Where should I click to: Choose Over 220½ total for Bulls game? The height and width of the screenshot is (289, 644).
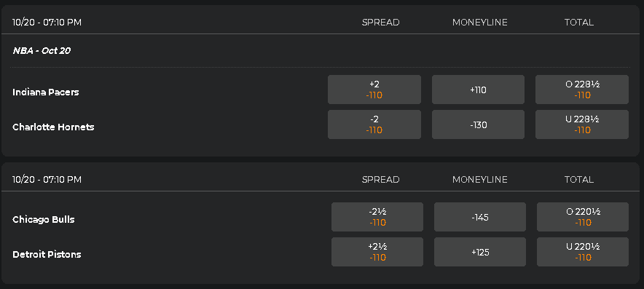pyautogui.click(x=582, y=217)
